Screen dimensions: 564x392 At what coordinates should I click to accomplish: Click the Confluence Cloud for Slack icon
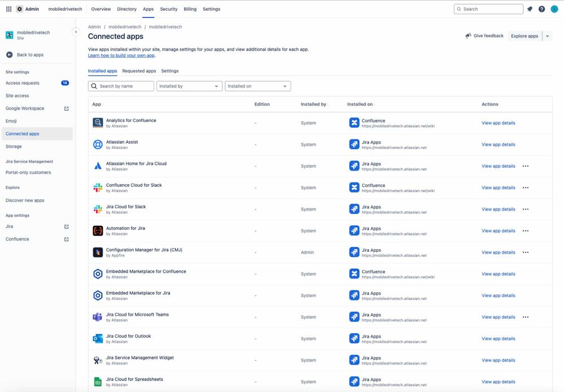tap(98, 188)
